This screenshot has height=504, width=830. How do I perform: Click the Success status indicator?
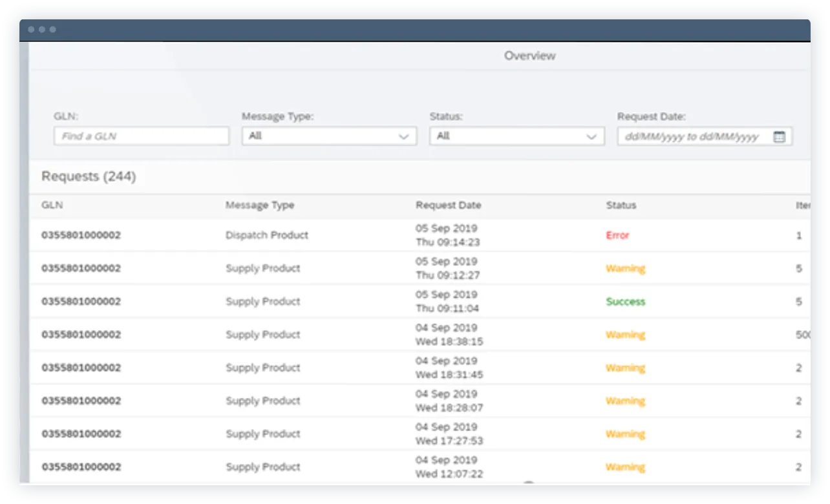tap(625, 301)
